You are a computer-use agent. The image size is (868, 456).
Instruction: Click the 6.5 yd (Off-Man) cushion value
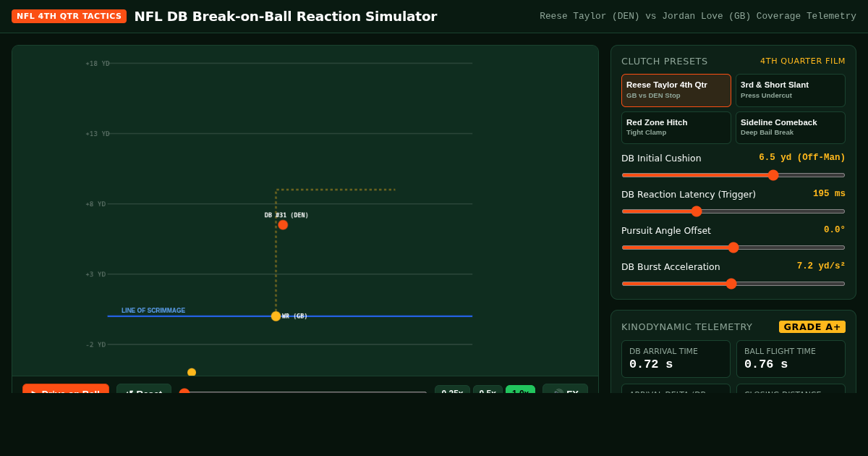pyautogui.click(x=802, y=158)
